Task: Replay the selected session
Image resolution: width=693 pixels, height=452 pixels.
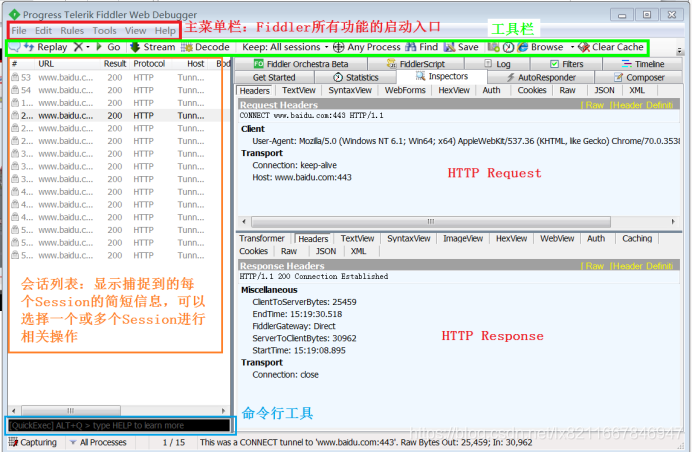Action: [46, 47]
